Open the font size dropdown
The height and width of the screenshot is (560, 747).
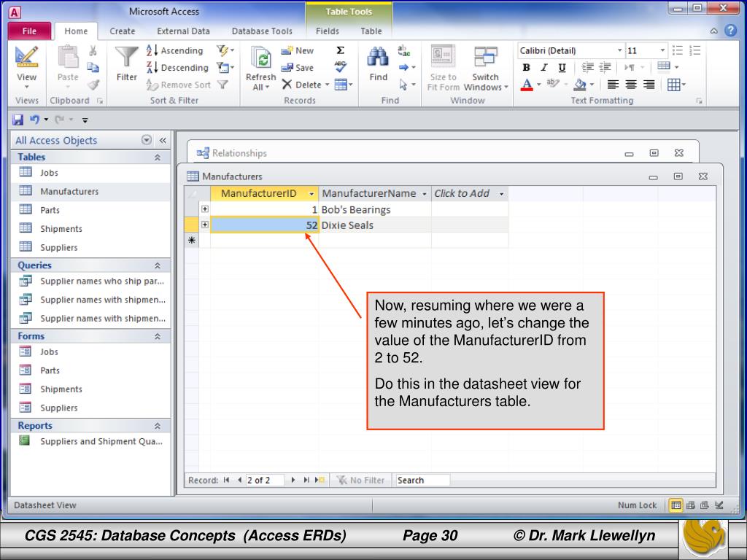tap(662, 50)
